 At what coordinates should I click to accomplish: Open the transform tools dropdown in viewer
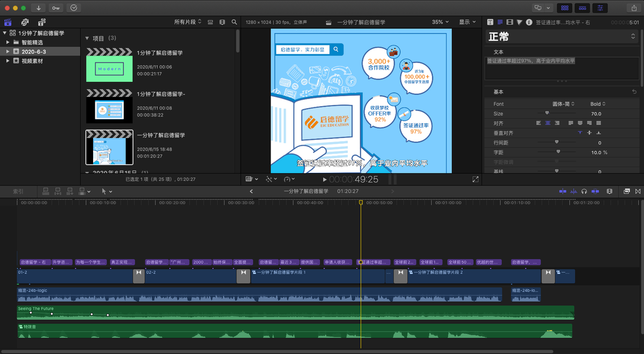tap(252, 179)
